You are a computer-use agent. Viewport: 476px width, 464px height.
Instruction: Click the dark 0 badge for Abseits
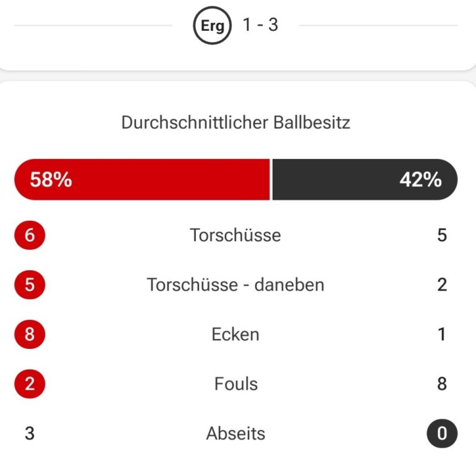(441, 433)
